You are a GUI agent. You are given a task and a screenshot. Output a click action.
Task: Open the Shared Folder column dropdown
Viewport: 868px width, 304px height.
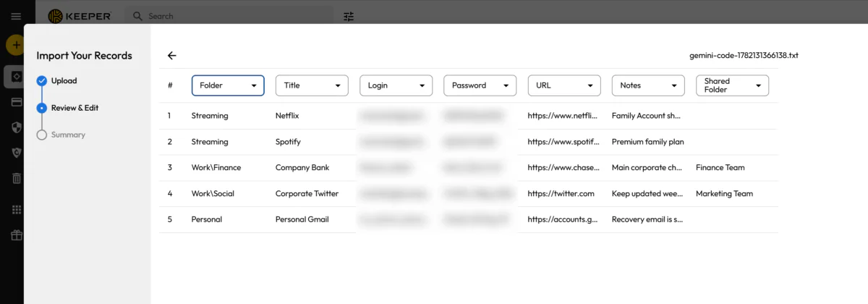(731, 85)
